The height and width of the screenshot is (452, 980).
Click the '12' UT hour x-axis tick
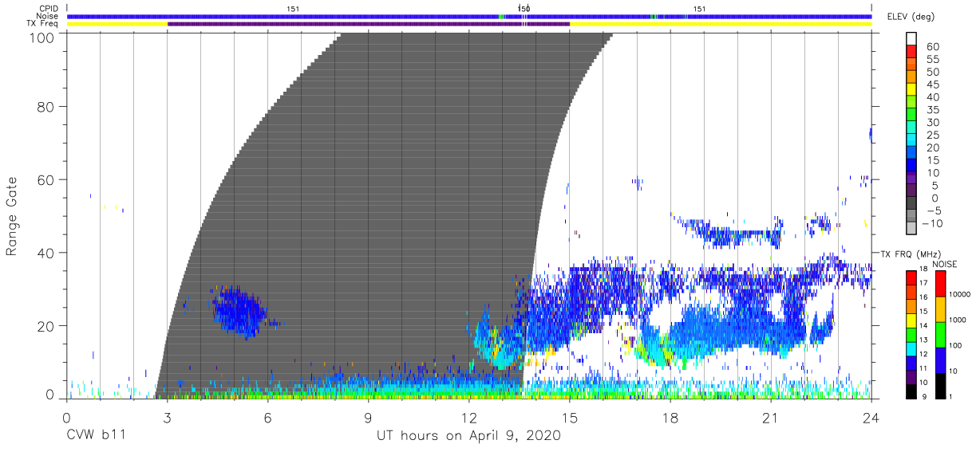tap(469, 417)
